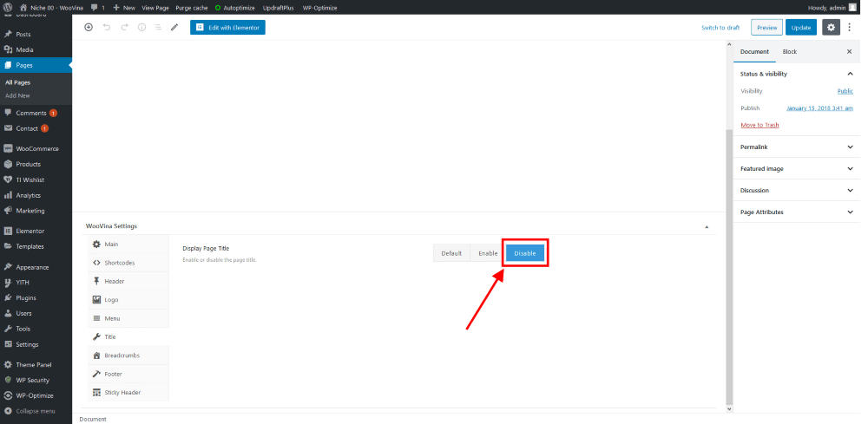Open the Header settings tab

tap(128, 282)
